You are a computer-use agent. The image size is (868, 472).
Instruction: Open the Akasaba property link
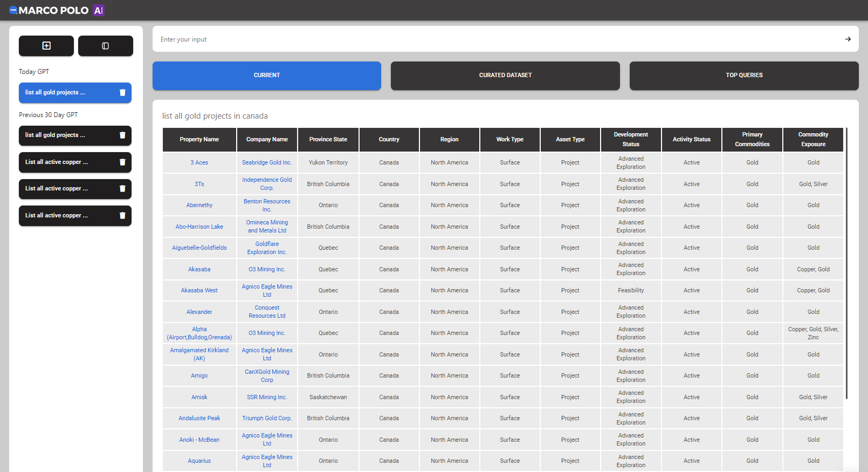pos(199,270)
